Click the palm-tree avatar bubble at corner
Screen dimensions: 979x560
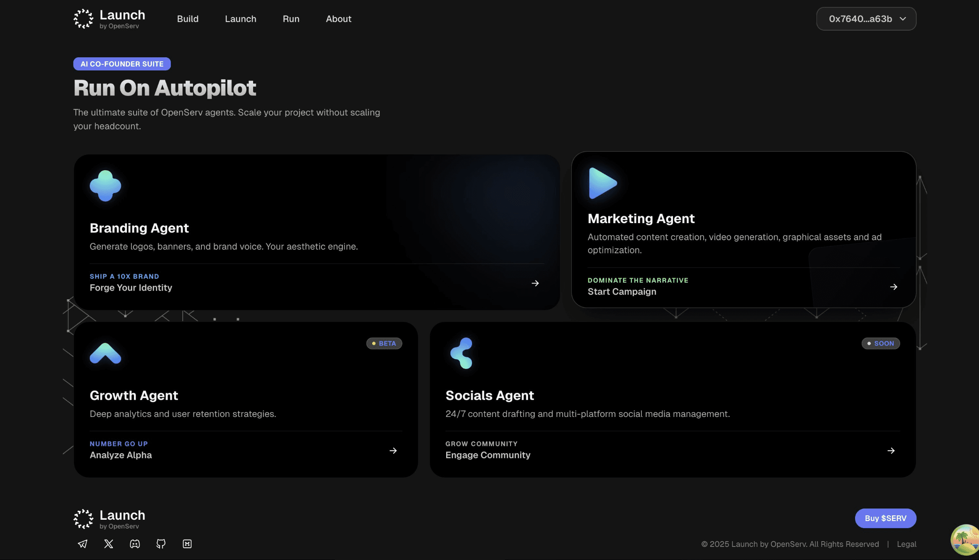pyautogui.click(x=965, y=540)
